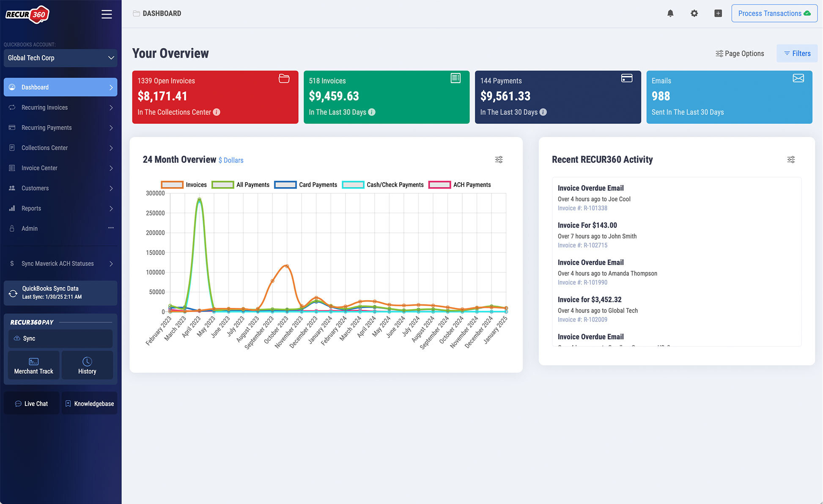Open Recent RECUR360 Activity settings icon

click(x=791, y=159)
